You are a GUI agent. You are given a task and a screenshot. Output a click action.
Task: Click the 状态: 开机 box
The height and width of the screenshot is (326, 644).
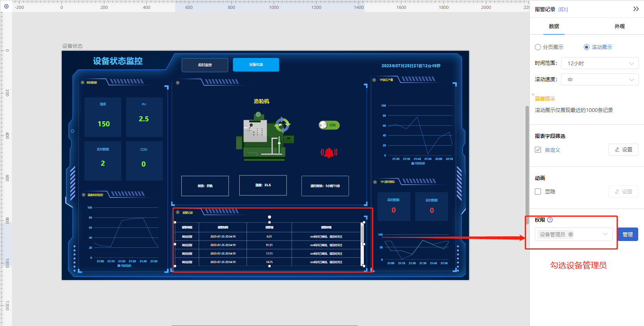pos(205,186)
